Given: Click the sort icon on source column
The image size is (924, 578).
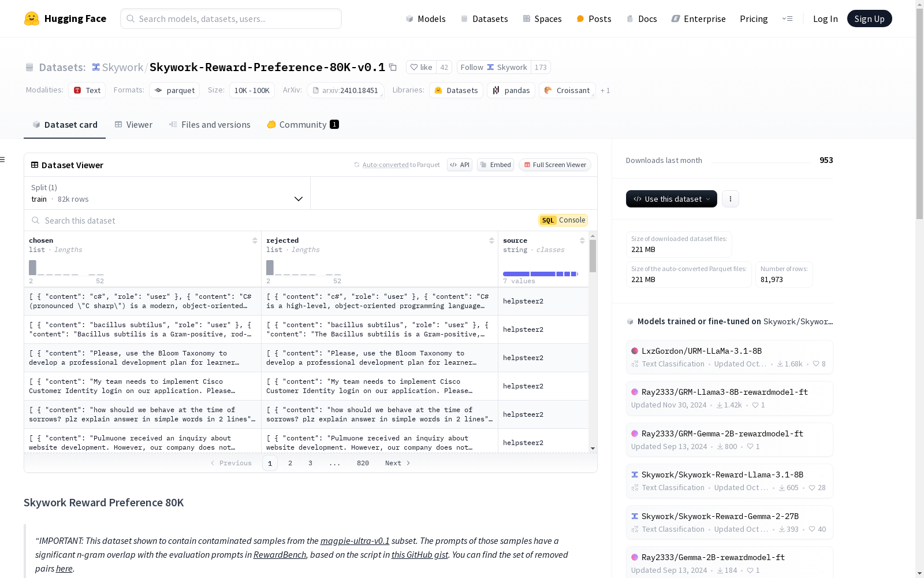Looking at the screenshot, I should click(x=582, y=240).
